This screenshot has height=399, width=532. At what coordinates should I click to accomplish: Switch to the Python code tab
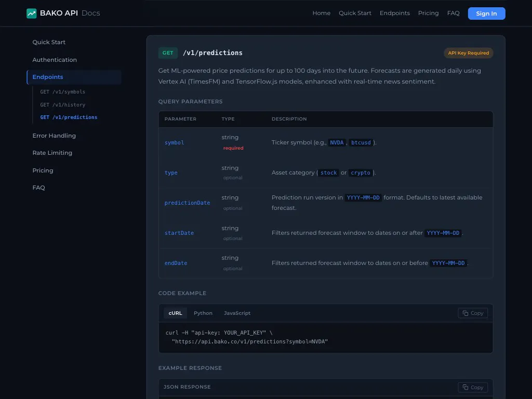click(x=203, y=313)
